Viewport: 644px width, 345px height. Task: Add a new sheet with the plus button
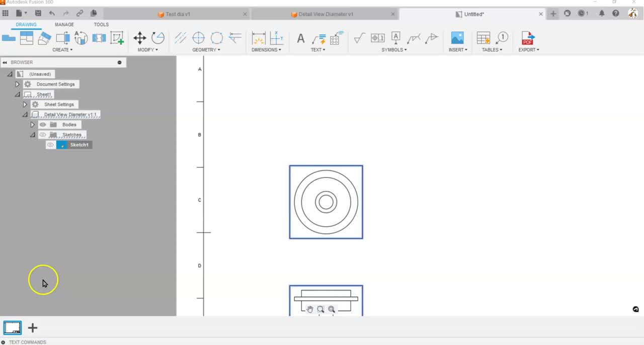32,328
